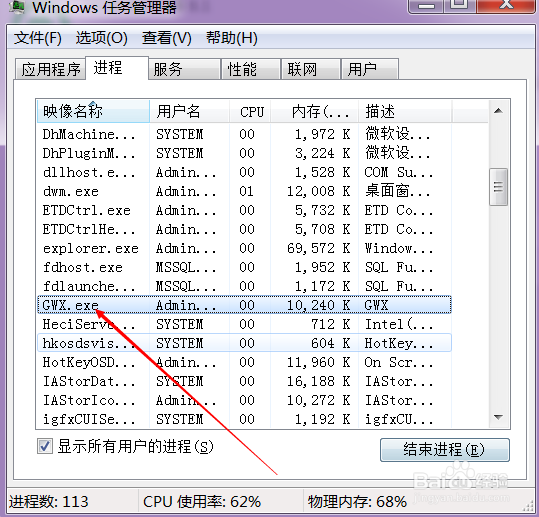
Task: Select the explorer.exe process row
Action: click(244, 248)
